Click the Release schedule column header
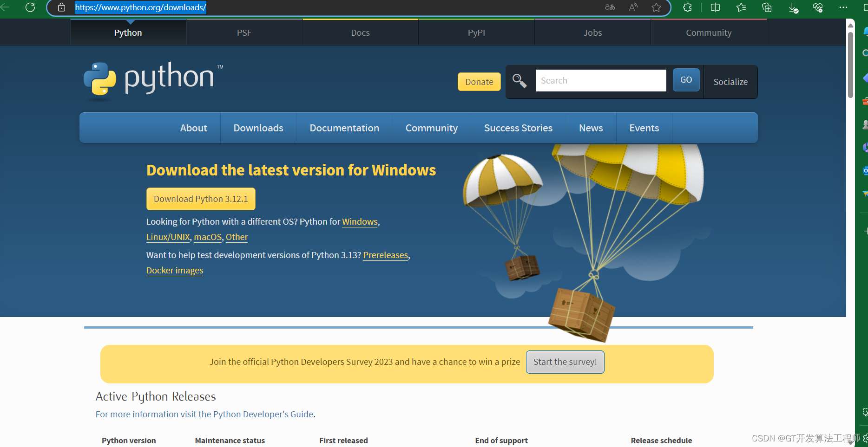The image size is (868, 447). 661,441
